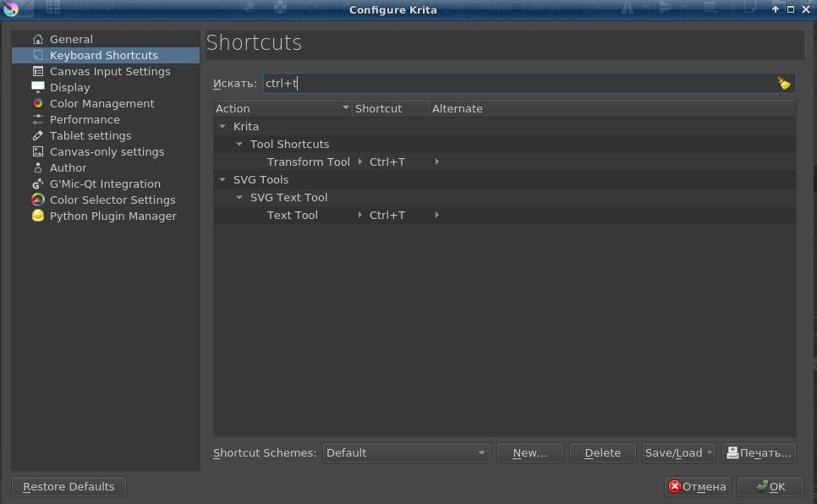The image size is (817, 504).
Task: Click the Author person icon
Action: 37,167
